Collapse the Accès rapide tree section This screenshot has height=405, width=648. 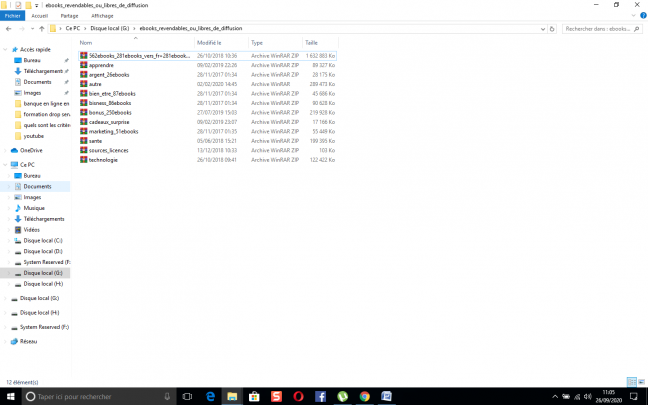click(x=5, y=49)
